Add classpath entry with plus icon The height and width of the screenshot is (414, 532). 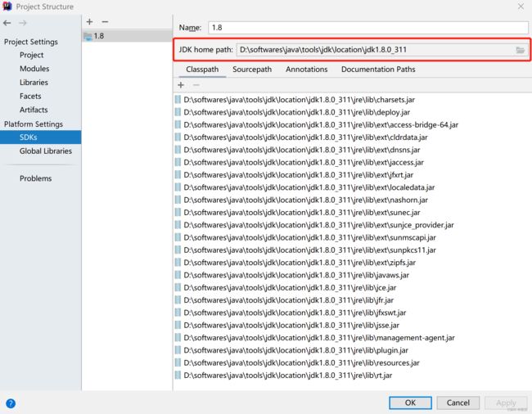click(x=181, y=85)
